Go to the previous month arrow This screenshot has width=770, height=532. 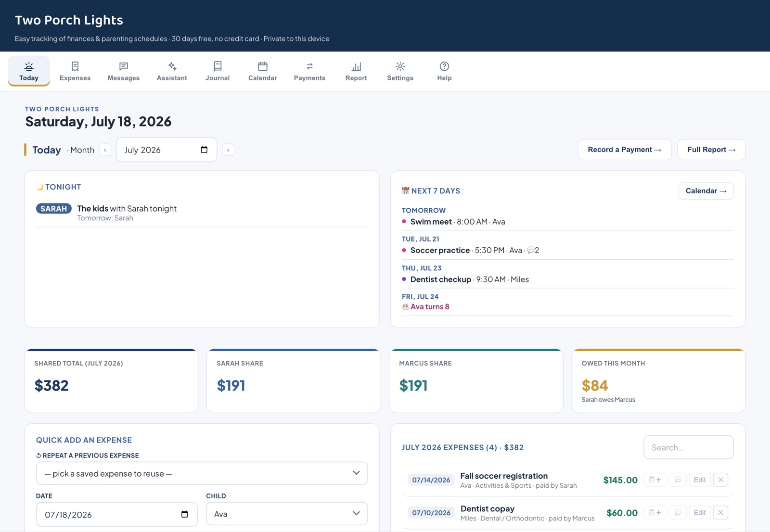[x=105, y=150]
